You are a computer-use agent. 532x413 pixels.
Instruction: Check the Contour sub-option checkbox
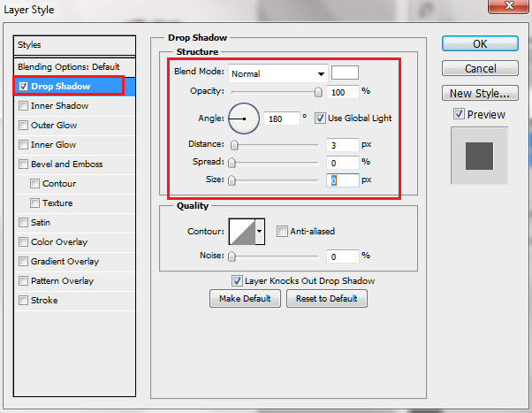coord(34,183)
